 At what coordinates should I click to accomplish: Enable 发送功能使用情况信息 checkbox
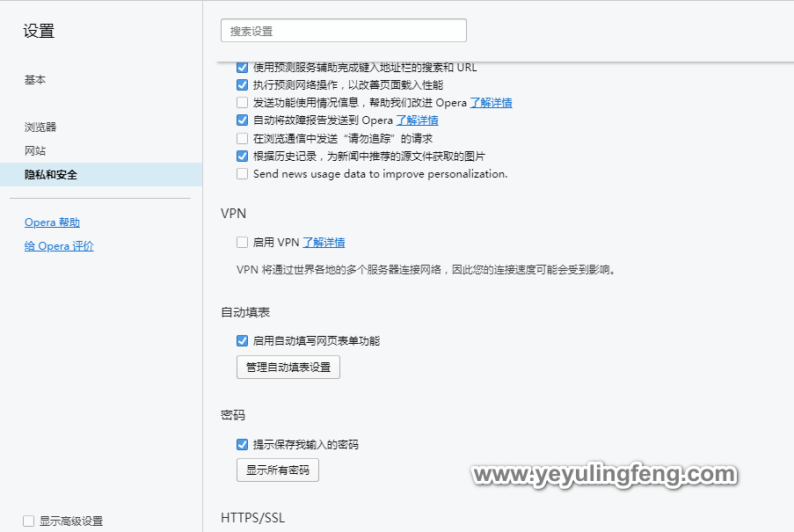[x=242, y=103]
